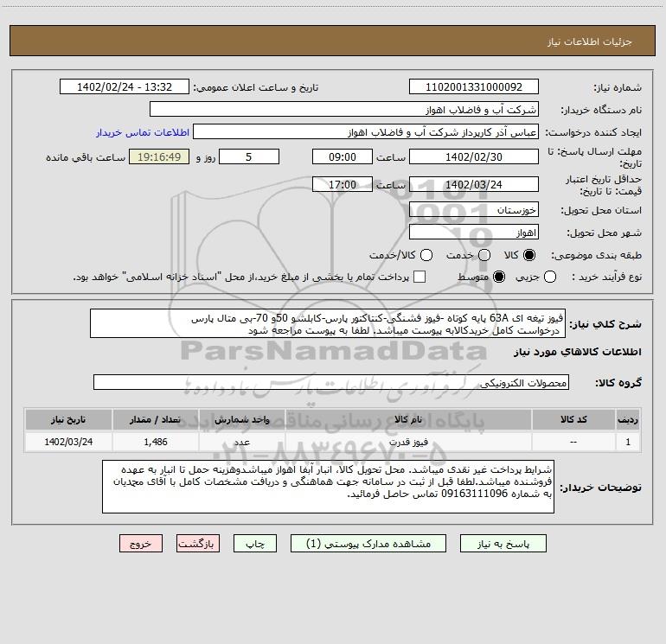Click the پاسخ به نیاز button

click(503, 544)
